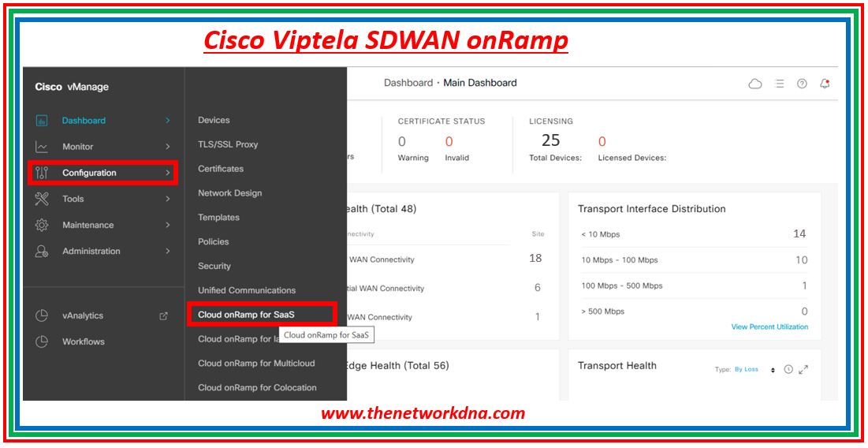
Task: Click the Tools wrench icon in sidebar
Action: click(42, 199)
